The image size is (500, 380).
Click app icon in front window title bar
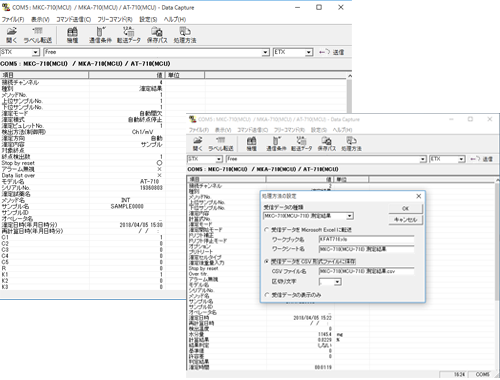(x=192, y=119)
